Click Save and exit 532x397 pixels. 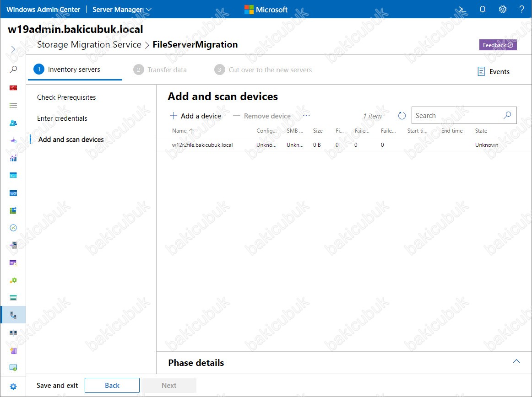coord(57,386)
